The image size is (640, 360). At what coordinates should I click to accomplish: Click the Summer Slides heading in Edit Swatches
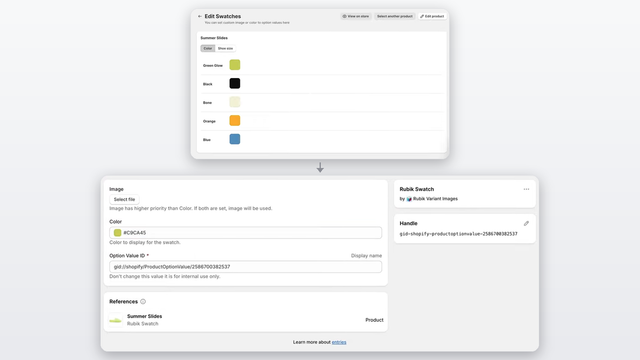pyautogui.click(x=214, y=38)
